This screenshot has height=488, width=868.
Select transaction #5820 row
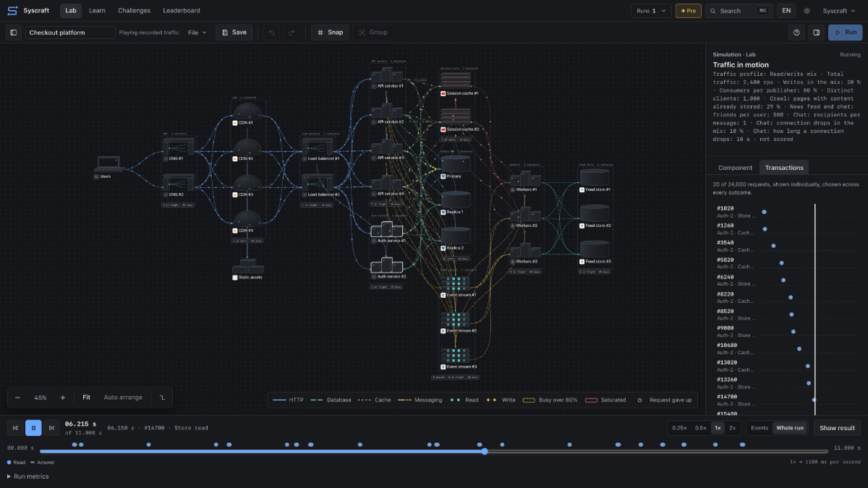pyautogui.click(x=786, y=262)
